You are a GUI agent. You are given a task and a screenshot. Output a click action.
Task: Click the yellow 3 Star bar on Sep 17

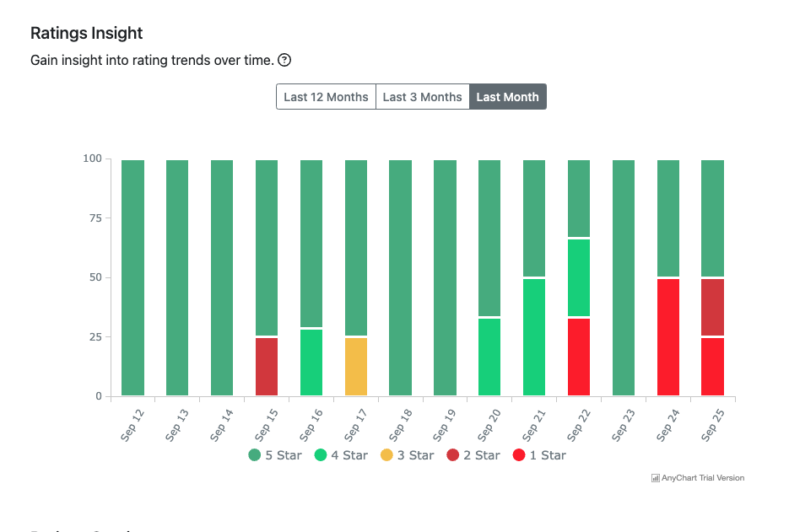click(356, 367)
